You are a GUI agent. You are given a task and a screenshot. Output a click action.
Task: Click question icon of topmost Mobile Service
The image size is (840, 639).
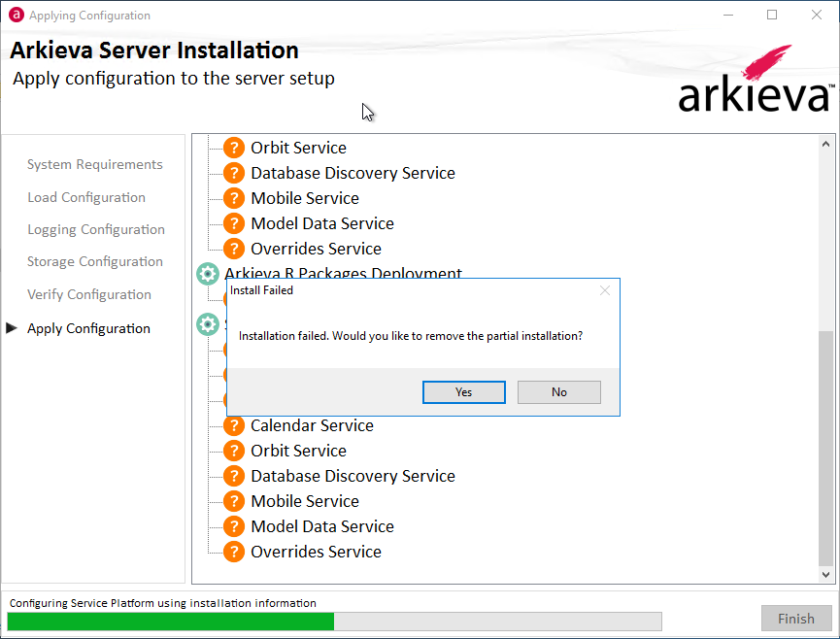234,198
